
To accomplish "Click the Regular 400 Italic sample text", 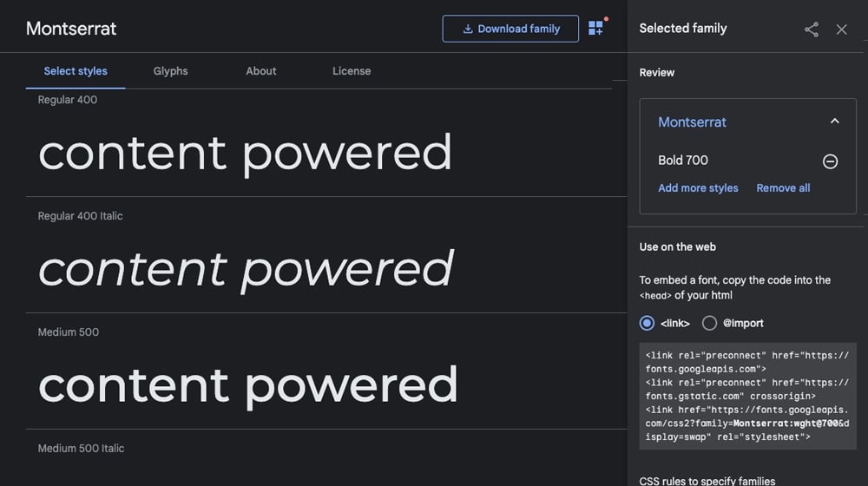I will [247, 270].
